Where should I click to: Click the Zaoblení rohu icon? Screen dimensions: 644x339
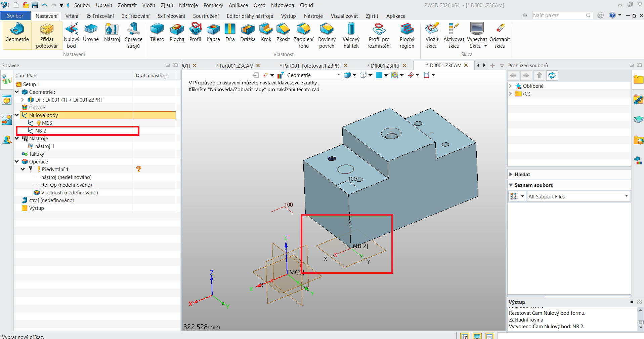(x=303, y=35)
